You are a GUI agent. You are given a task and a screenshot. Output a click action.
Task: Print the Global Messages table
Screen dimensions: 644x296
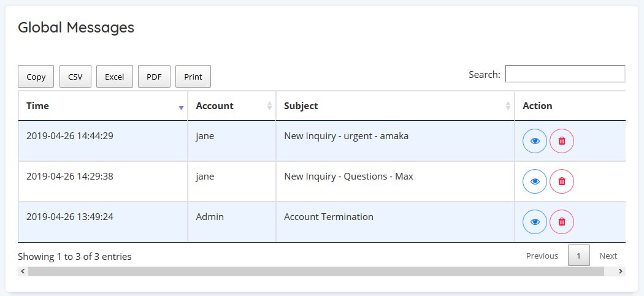[193, 77]
